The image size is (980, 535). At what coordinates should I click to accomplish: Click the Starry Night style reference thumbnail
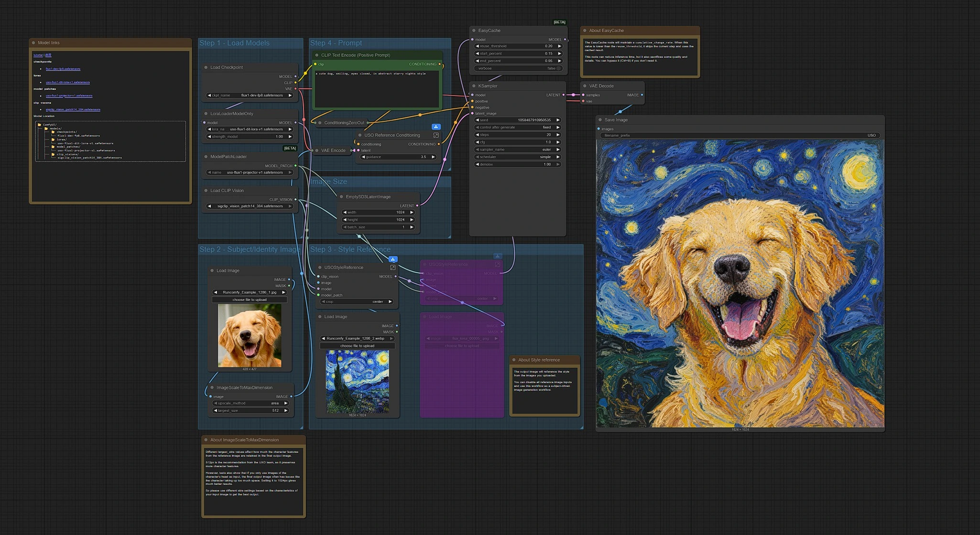click(x=358, y=382)
